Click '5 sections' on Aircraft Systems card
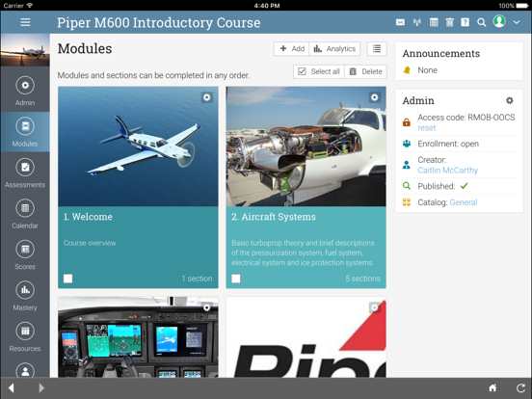 362,279
